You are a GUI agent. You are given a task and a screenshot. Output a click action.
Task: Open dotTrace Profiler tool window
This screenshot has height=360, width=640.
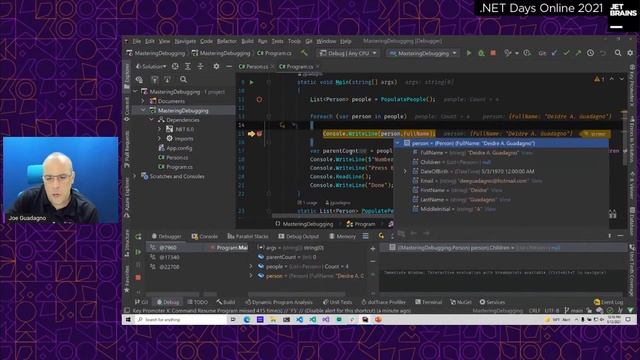383,302
